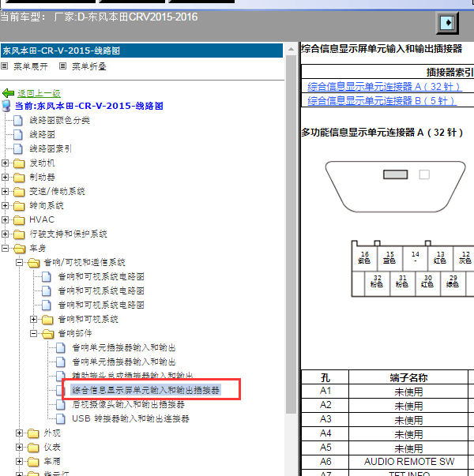474x476 pixels.
Task: Expand the 制动器 tree node
Action: point(5,177)
